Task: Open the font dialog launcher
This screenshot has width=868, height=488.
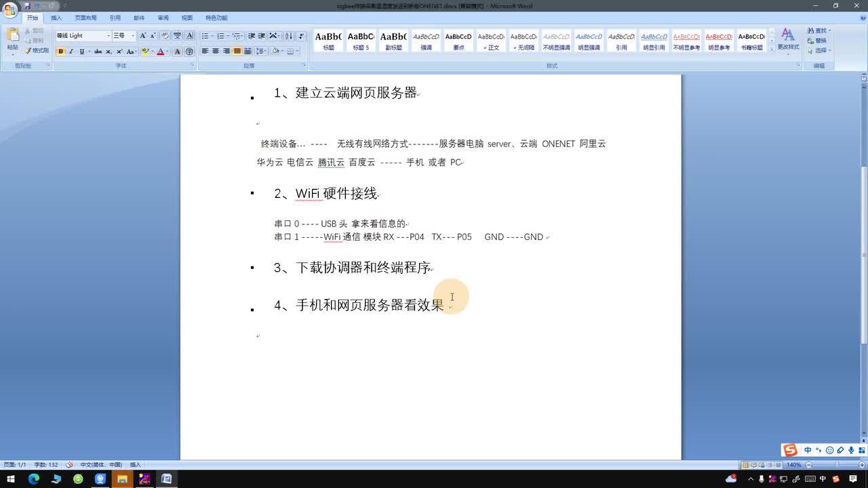Action: point(193,65)
